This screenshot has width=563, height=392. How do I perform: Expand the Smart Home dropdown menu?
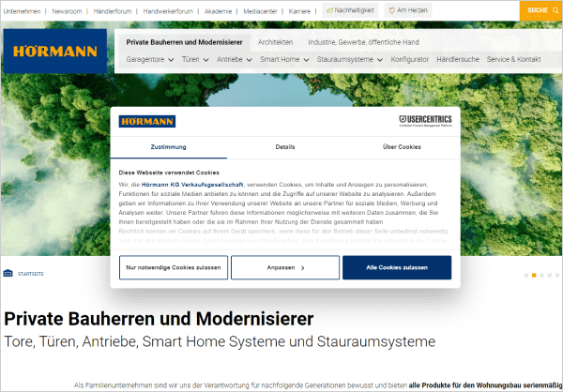[282, 59]
